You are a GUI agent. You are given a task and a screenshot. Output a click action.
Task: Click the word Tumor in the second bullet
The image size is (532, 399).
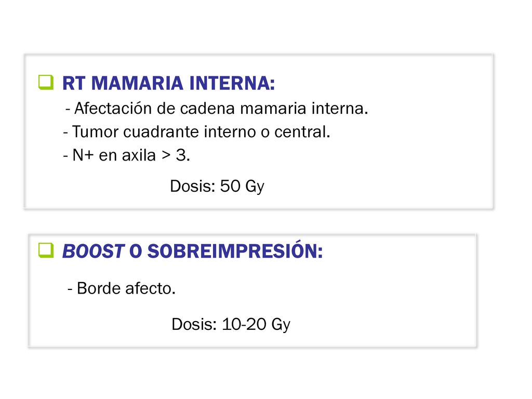[95, 132]
